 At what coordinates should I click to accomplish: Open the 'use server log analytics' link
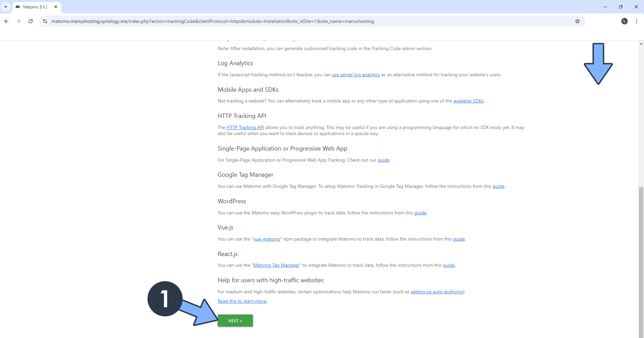[356, 75]
